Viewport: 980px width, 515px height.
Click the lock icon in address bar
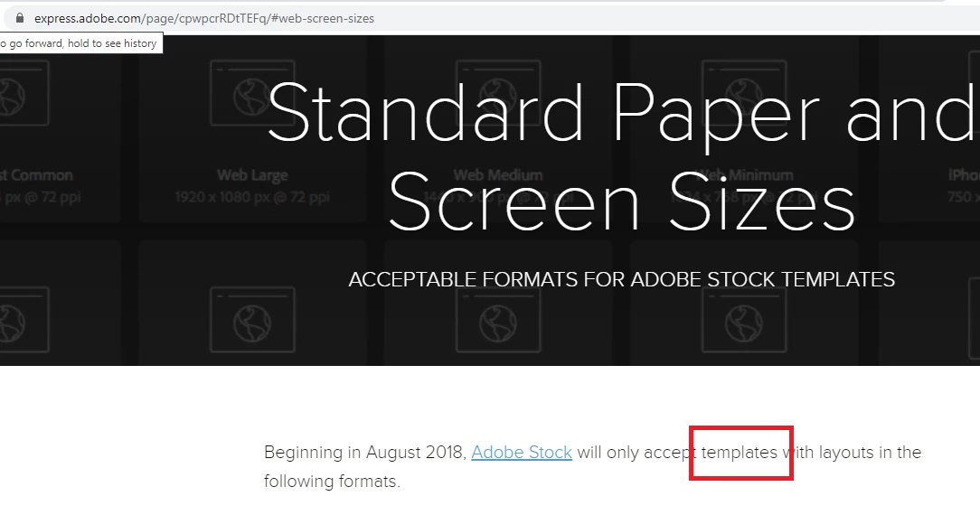pyautogui.click(x=19, y=18)
